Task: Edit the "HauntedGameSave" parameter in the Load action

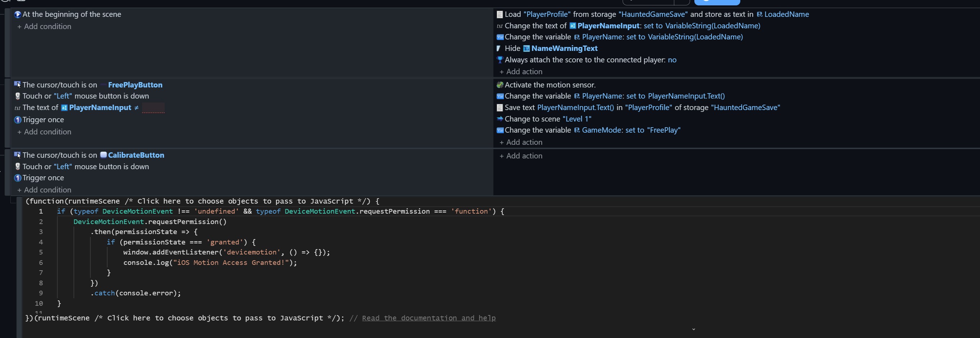Action: click(653, 14)
